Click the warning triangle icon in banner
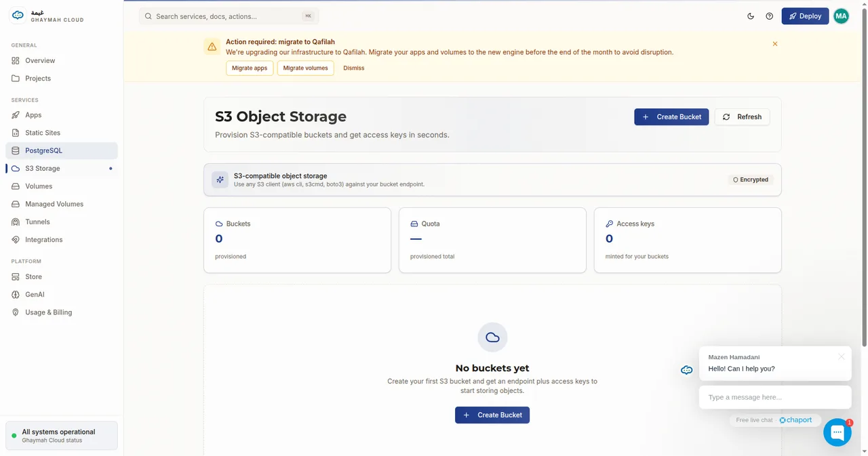 click(212, 47)
